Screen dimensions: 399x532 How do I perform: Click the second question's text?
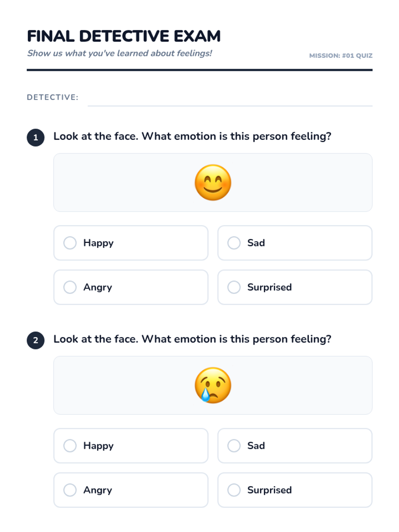click(x=192, y=339)
